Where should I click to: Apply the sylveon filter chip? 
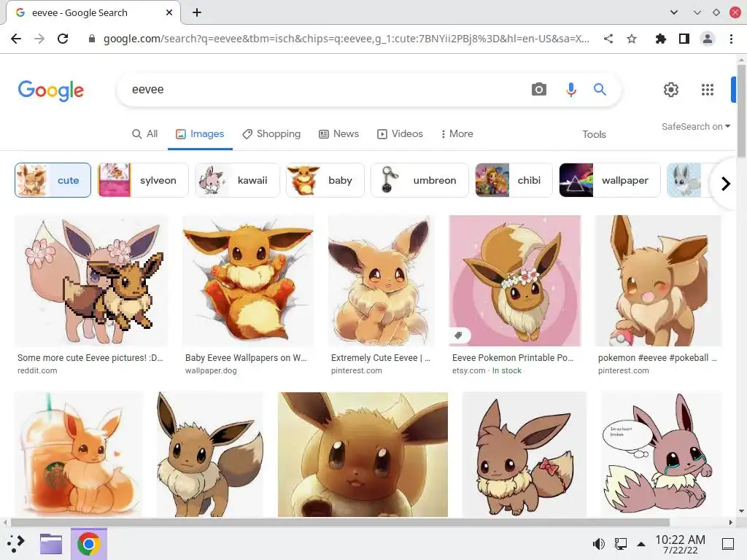[143, 180]
